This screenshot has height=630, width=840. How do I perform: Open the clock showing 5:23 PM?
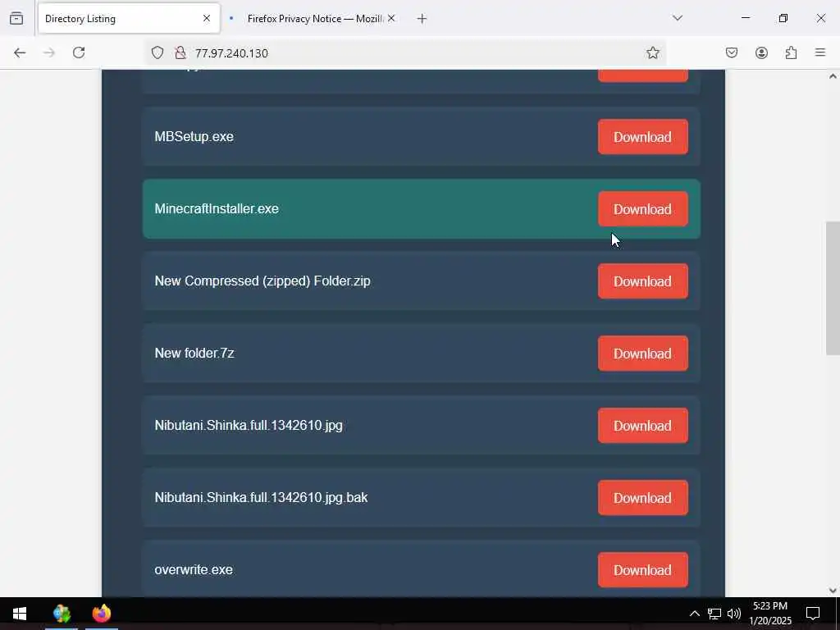click(x=770, y=614)
